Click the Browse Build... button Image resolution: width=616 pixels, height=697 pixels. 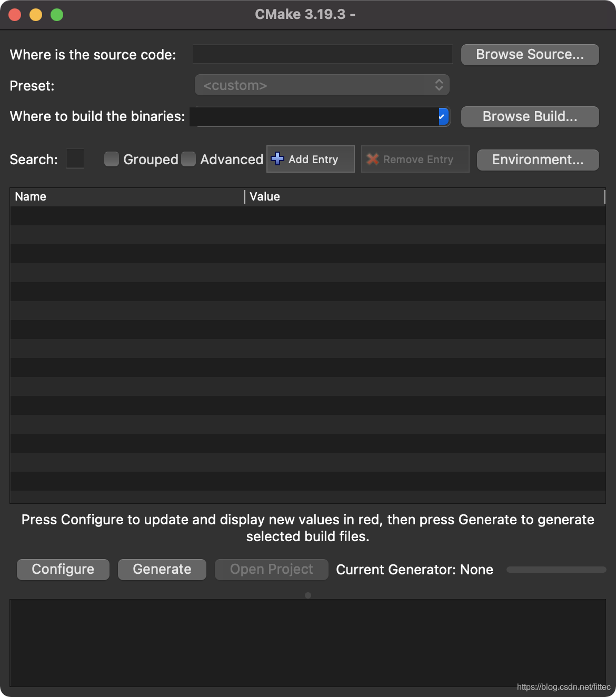coord(530,117)
